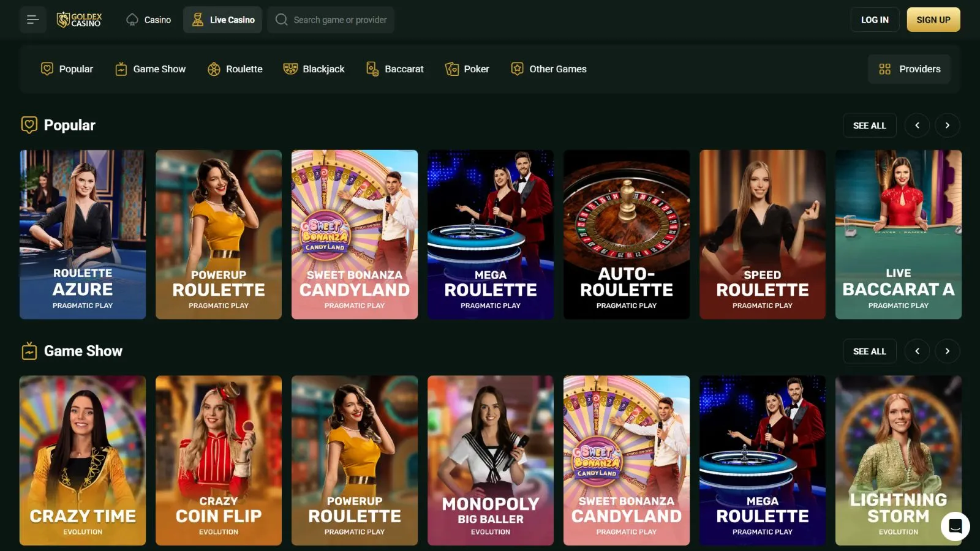See all Popular games
This screenshot has width=980, height=551.
click(x=869, y=126)
